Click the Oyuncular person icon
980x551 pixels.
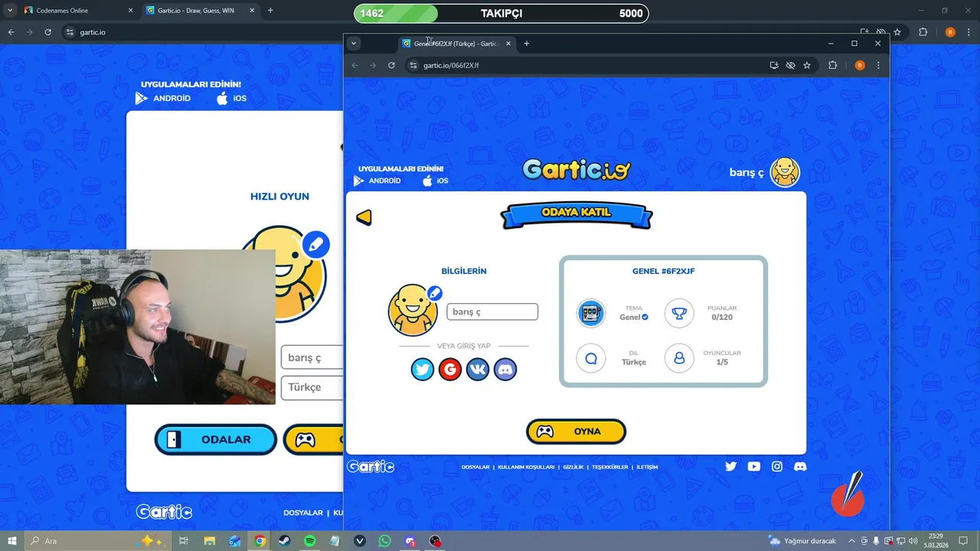coord(679,357)
